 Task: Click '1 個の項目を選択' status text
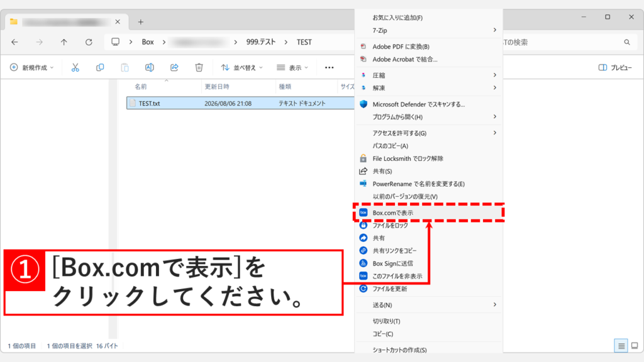pyautogui.click(x=69, y=346)
